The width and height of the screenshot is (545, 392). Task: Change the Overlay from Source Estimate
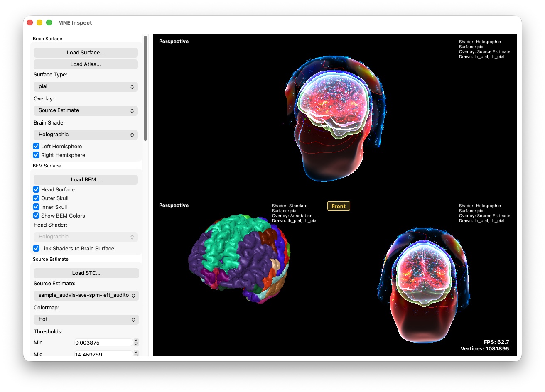[86, 110]
